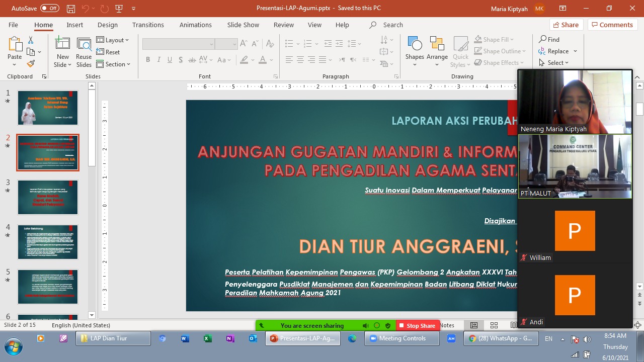Open the Shapes gallery
The image size is (644, 362).
tap(414, 48)
